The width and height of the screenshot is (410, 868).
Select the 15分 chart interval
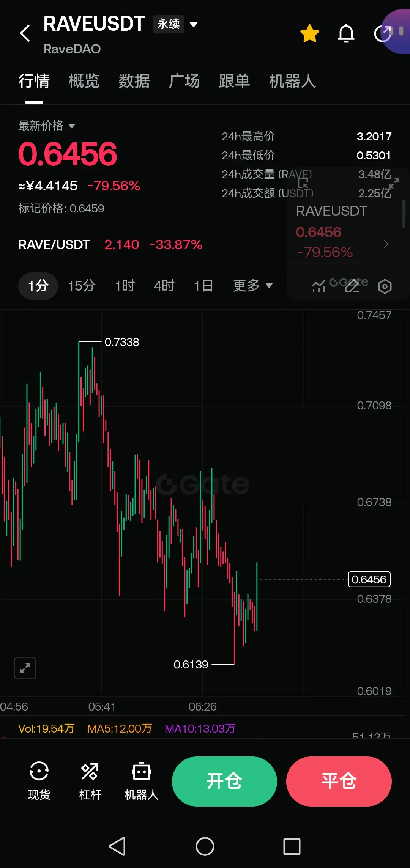(82, 286)
